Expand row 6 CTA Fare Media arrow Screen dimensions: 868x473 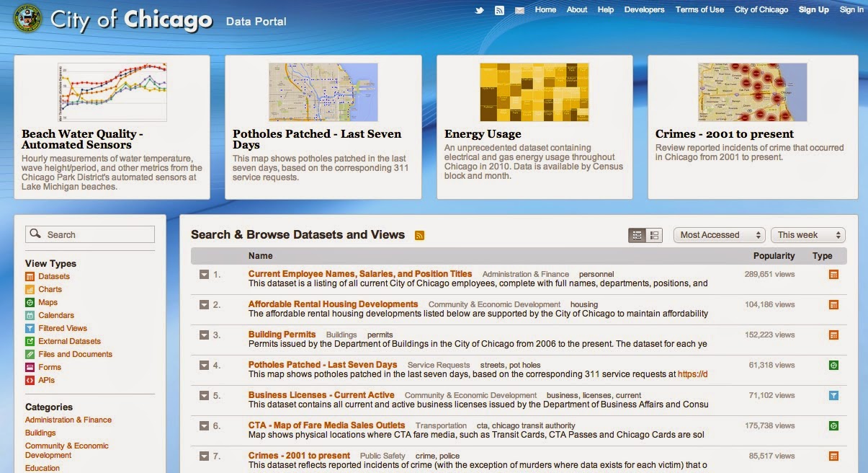pos(204,426)
